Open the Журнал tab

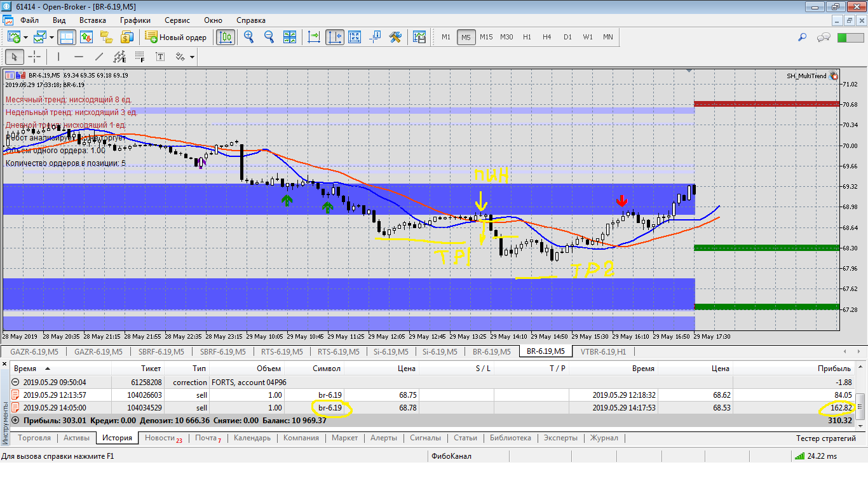(x=604, y=438)
